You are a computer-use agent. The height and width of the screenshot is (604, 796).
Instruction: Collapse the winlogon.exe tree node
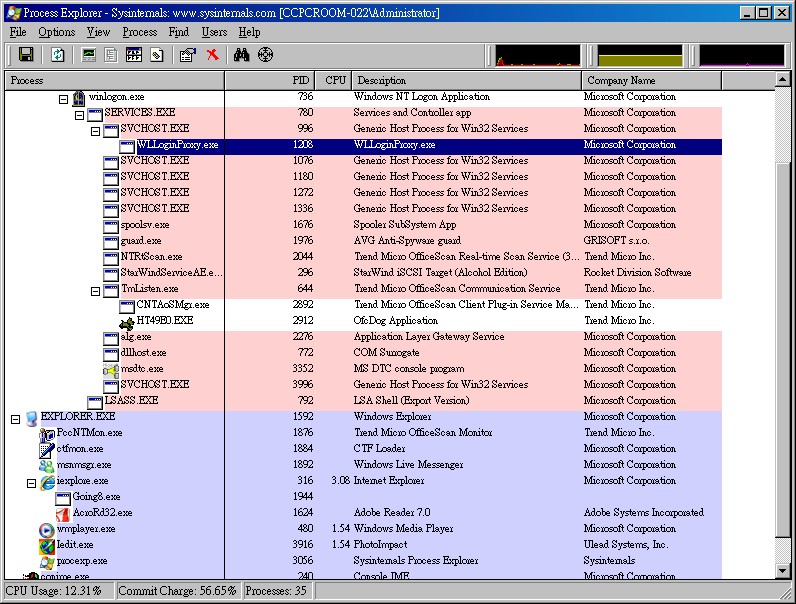(x=63, y=99)
